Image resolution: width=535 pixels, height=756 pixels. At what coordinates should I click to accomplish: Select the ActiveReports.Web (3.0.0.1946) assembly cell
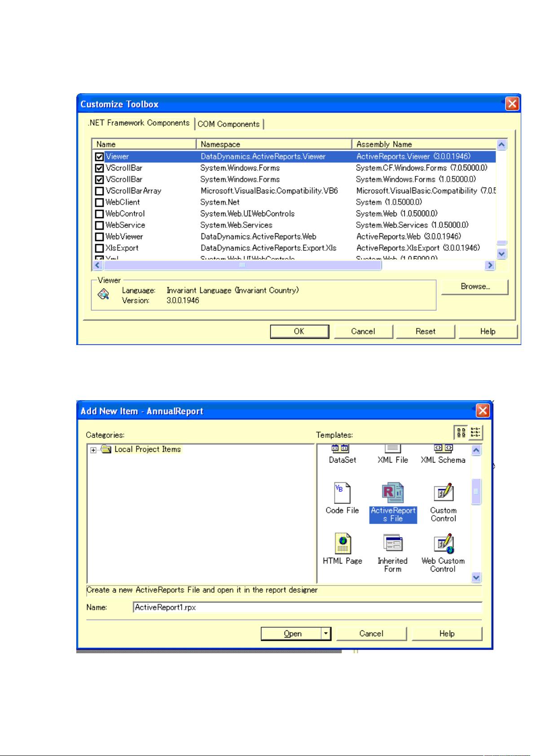pyautogui.click(x=409, y=236)
